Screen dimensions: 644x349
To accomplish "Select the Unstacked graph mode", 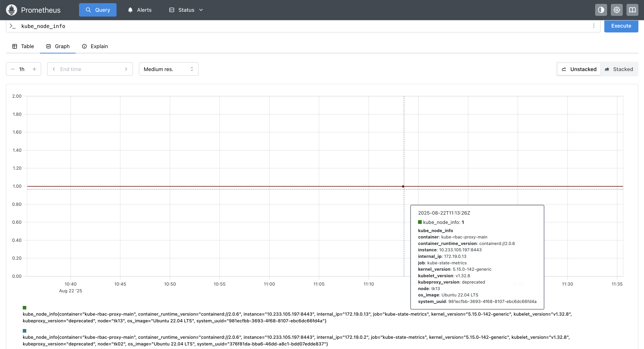I will click(x=579, y=69).
